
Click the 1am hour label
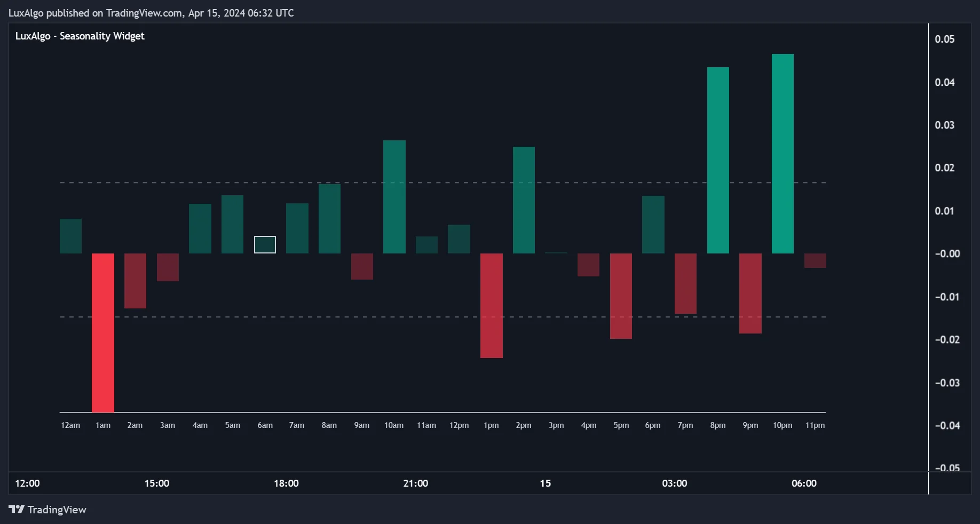[x=103, y=425]
